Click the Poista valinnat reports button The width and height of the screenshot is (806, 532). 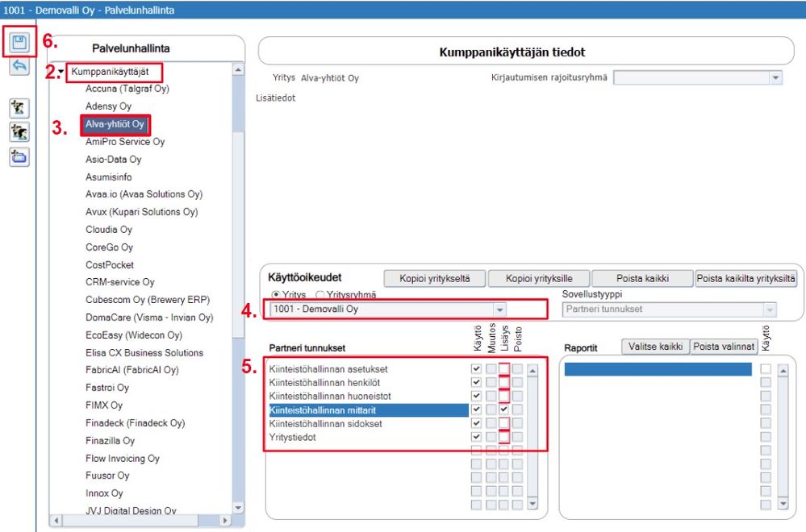coord(723,347)
